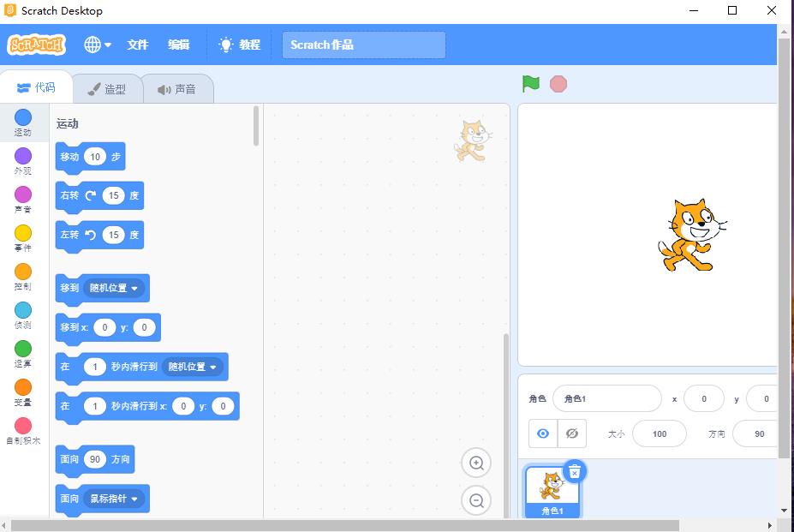Screen dimensions: 794x532
Task: Hide the sprite with crossed-eye icon
Action: pos(572,433)
